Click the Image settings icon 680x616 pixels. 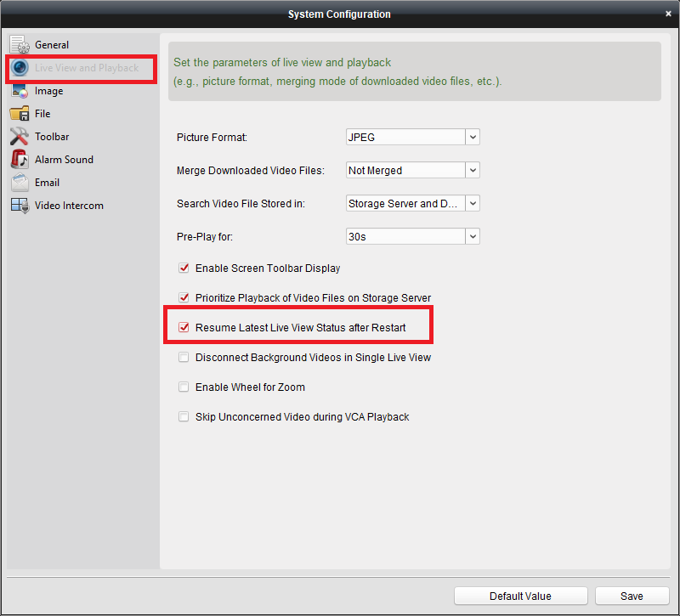tap(20, 91)
